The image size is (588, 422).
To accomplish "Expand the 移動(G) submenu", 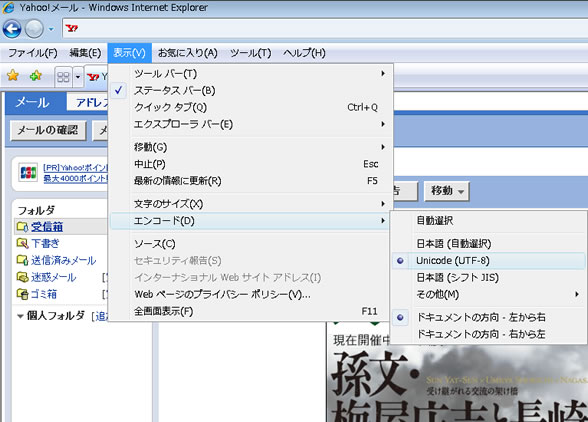I will click(x=250, y=147).
